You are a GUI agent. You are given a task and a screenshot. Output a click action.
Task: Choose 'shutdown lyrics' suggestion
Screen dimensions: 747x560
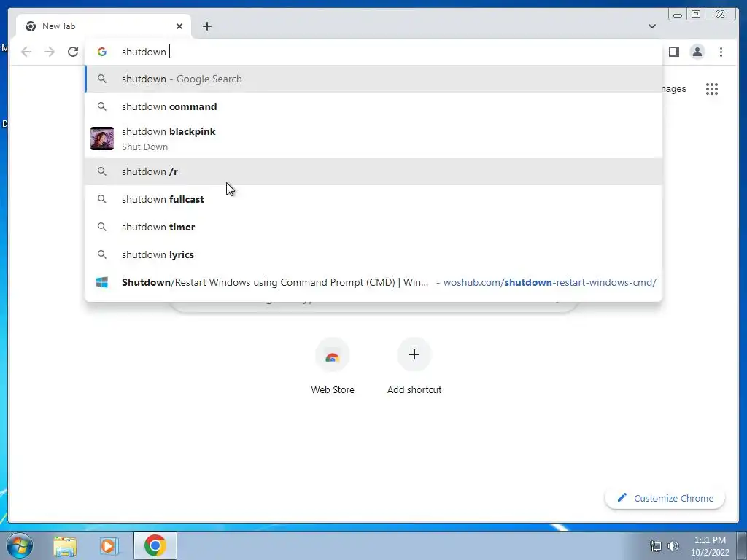click(373, 254)
